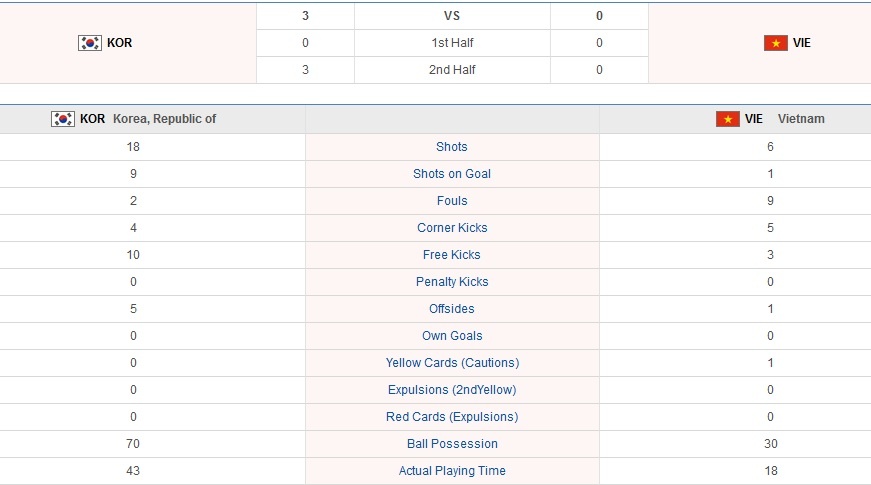Select the Fouls statistic link
The height and width of the screenshot is (485, 871).
click(452, 201)
